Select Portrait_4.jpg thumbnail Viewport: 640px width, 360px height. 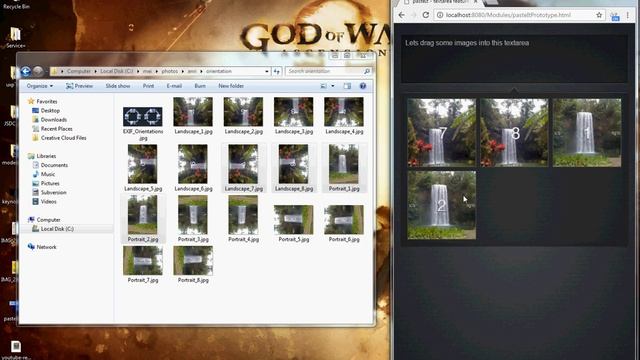[243, 215]
